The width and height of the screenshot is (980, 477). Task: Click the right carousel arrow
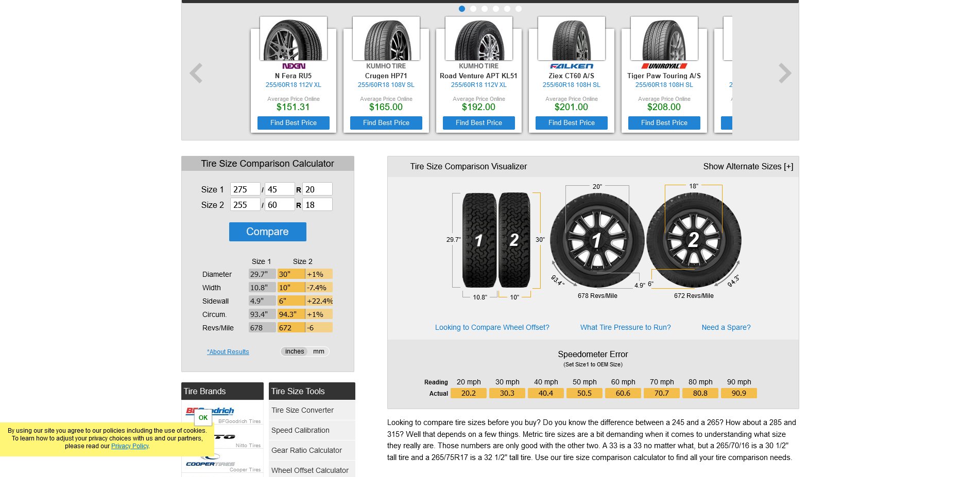pos(784,73)
